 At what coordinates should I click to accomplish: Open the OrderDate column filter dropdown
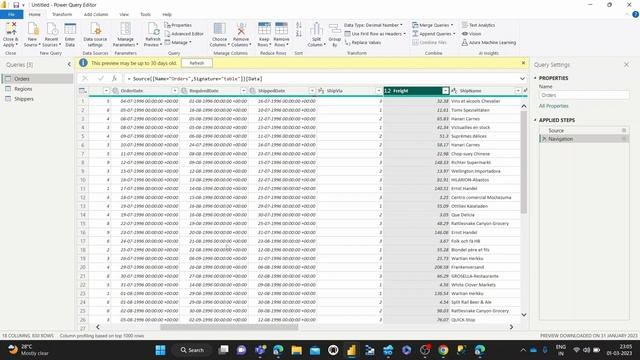[x=175, y=91]
